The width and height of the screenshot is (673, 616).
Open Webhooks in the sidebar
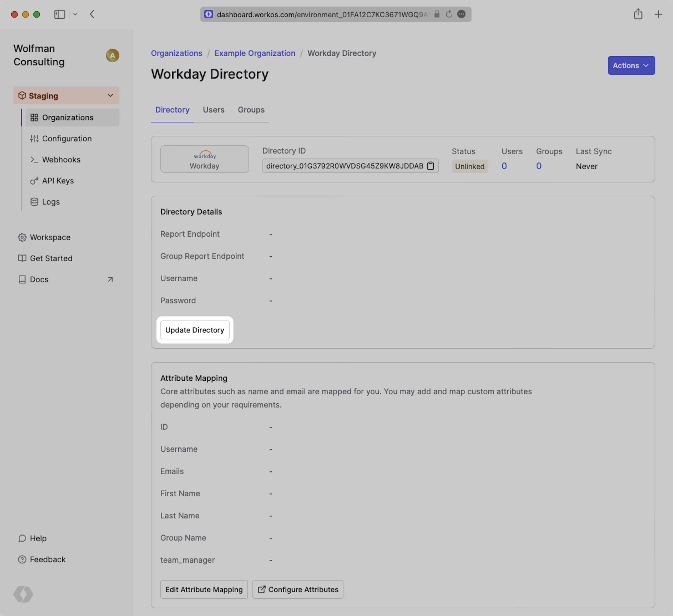pyautogui.click(x=61, y=160)
